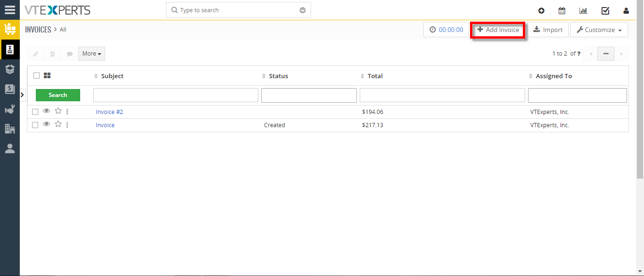Open the hamburger main menu

click(10, 10)
